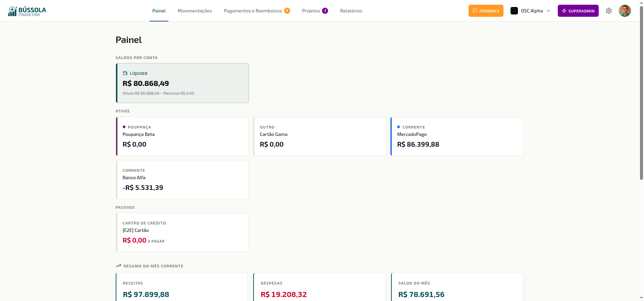The height and width of the screenshot is (301, 644).
Task: Open the Banco Alfa account card
Action: pyautogui.click(x=182, y=180)
